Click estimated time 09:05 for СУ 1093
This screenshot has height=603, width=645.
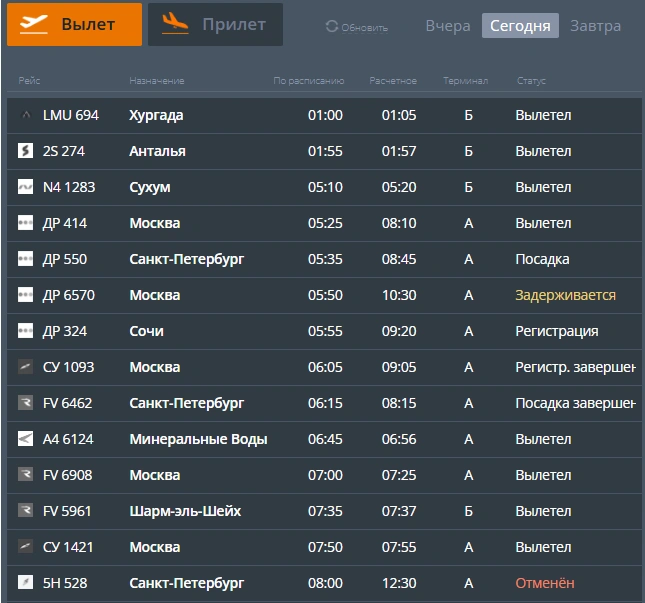pyautogui.click(x=399, y=367)
